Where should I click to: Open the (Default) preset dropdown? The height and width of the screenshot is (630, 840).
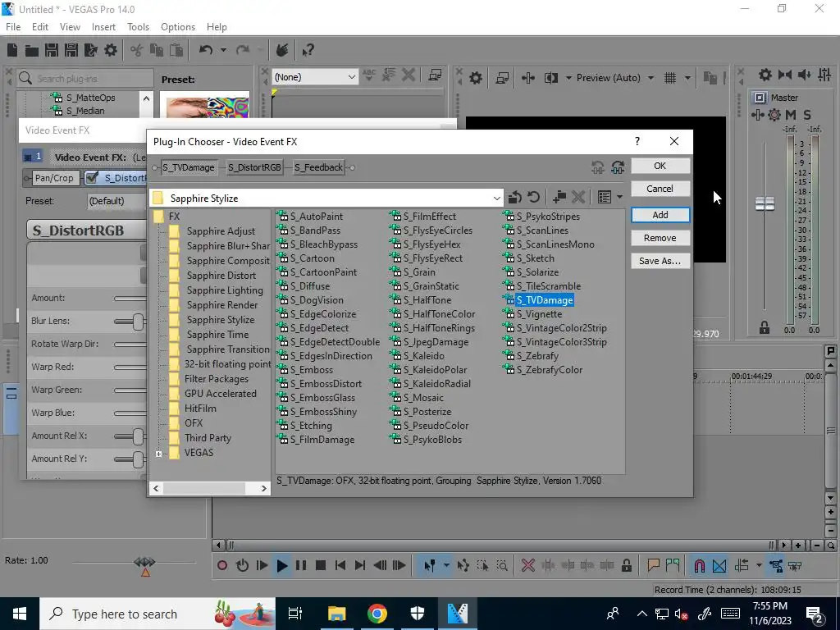tap(115, 201)
